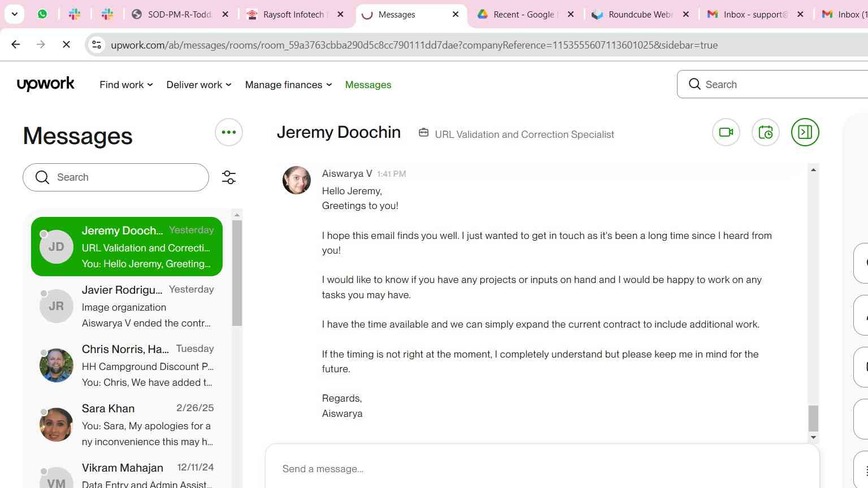Go forward in browser history
Viewport: 868px width, 488px height.
tap(41, 45)
